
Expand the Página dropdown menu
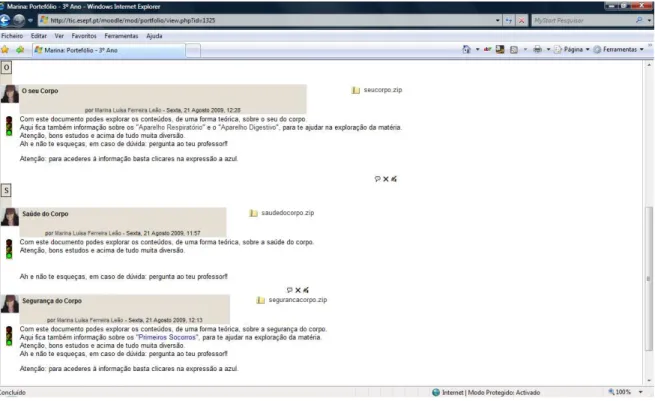tap(587, 49)
